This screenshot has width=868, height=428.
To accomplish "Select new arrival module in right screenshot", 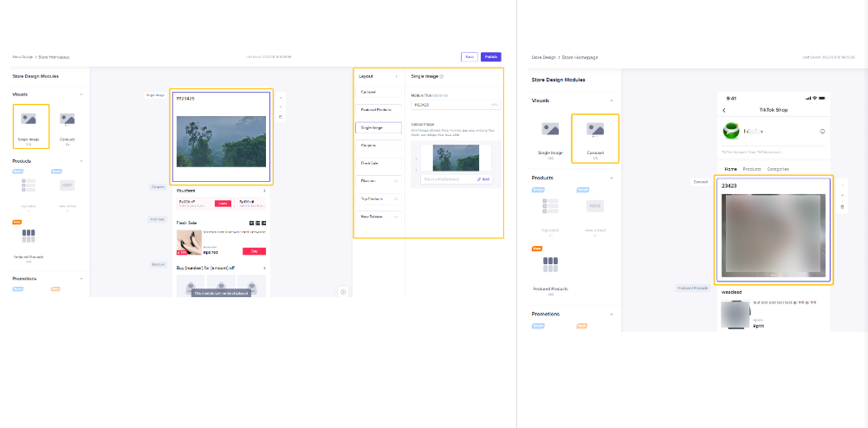I will [595, 206].
